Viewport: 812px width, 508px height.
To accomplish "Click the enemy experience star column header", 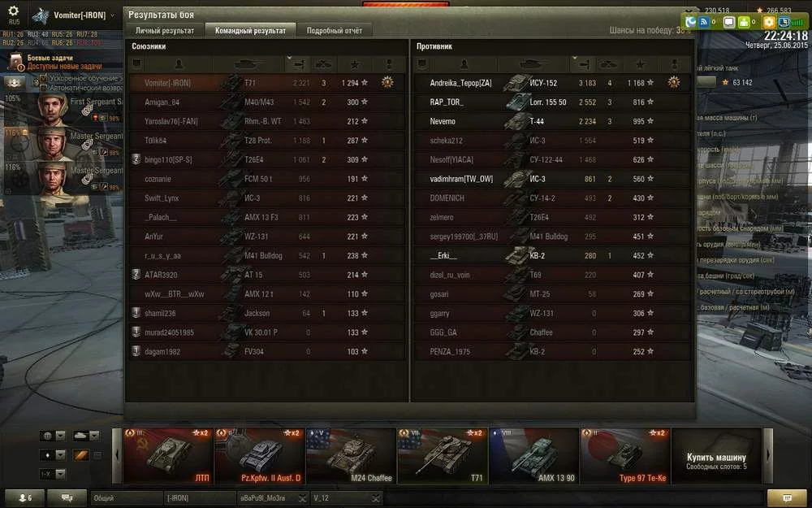I will tap(640, 64).
